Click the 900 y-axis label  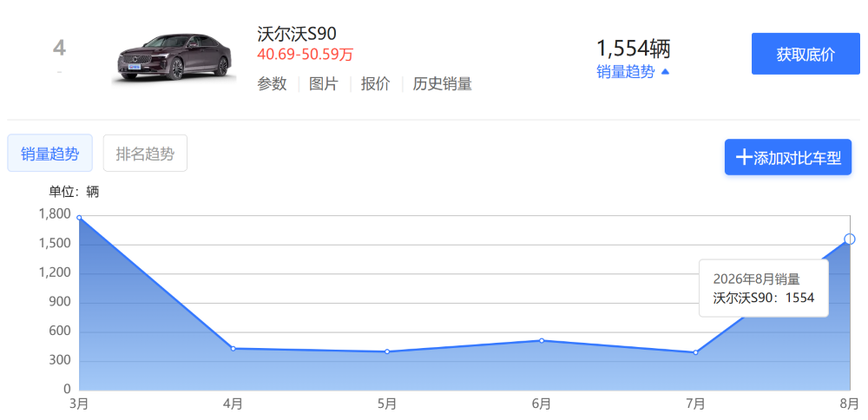point(60,302)
